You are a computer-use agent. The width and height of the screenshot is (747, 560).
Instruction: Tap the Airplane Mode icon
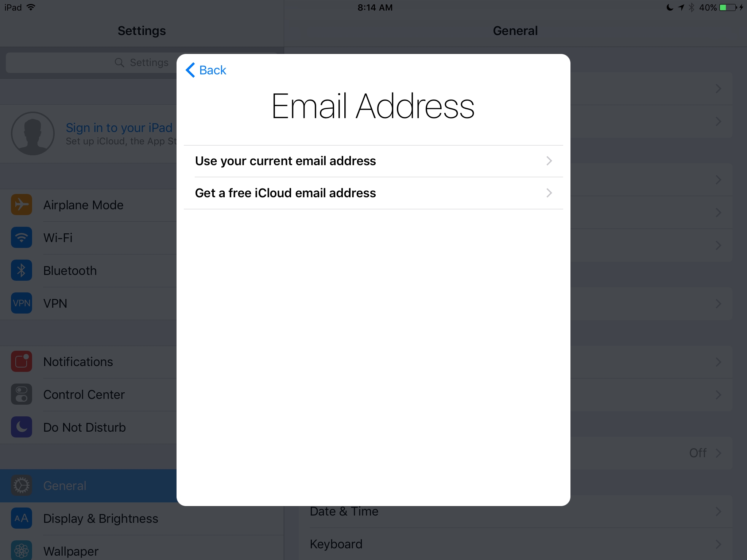(x=21, y=204)
